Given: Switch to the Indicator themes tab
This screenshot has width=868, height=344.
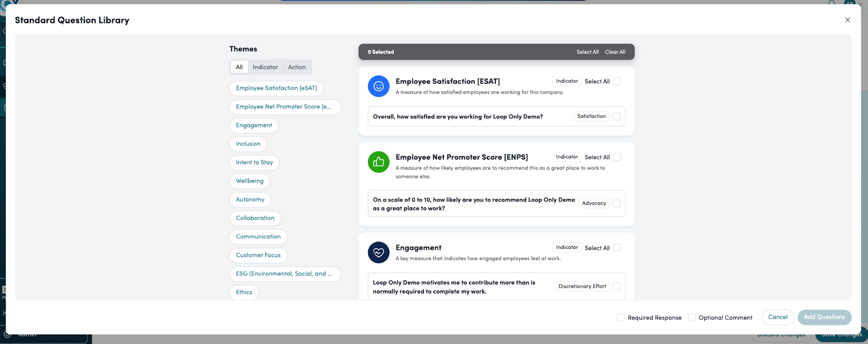Looking at the screenshot, I should click(x=265, y=67).
